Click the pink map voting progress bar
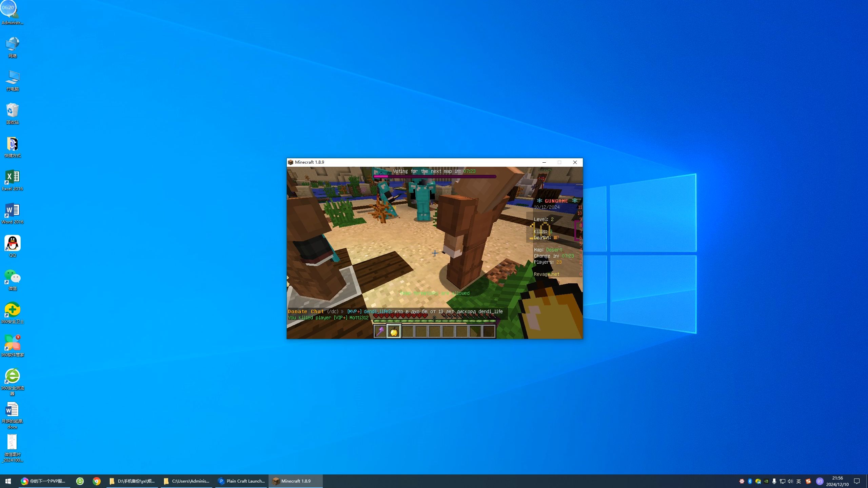Screen dimensions: 868x488 point(435,177)
